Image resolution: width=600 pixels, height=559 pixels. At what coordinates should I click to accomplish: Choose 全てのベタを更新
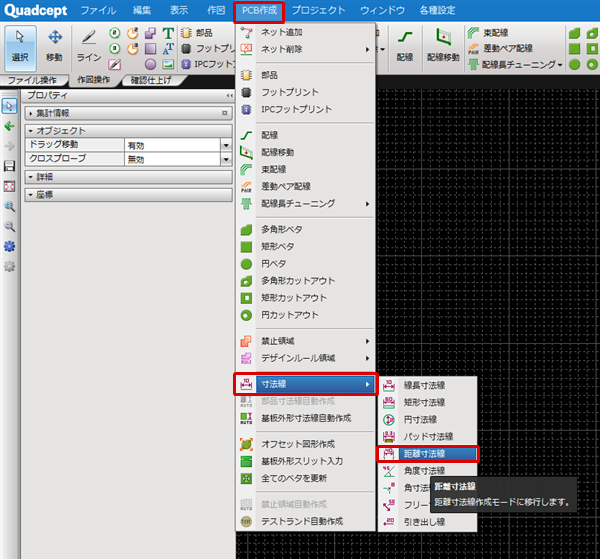tap(305, 478)
